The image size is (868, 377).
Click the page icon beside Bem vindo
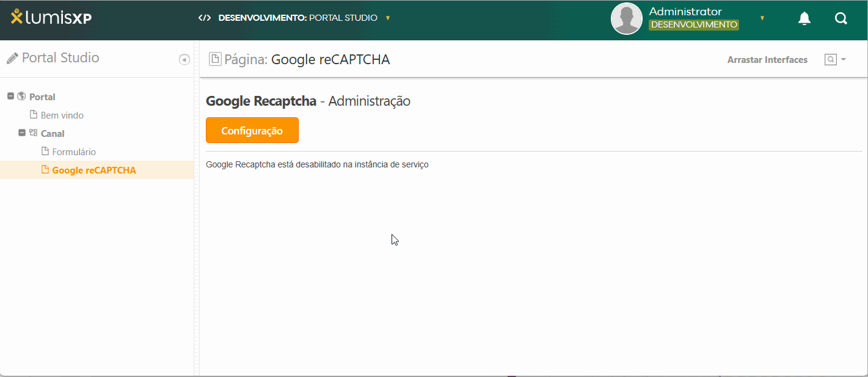pyautogui.click(x=34, y=114)
